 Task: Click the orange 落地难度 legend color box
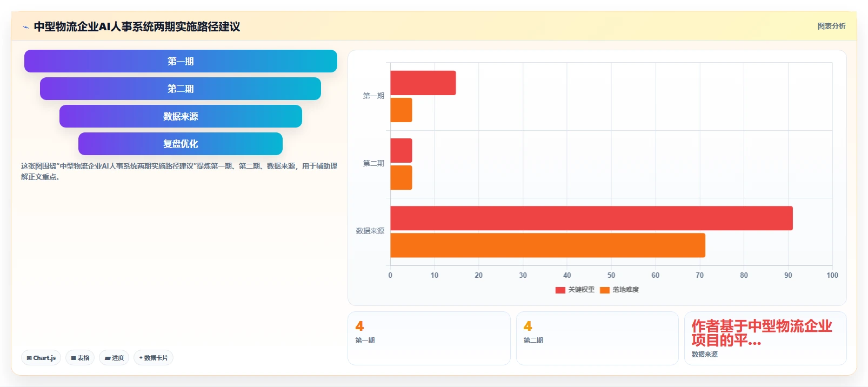[605, 290]
